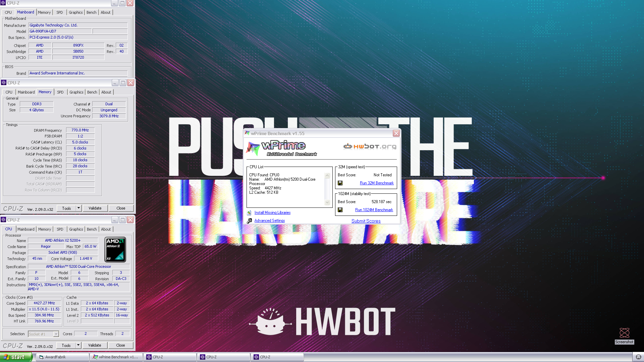Screen dimensions: 644x362
Task: Click the Core Speed 4427.27 MHz field
Action: (44, 303)
